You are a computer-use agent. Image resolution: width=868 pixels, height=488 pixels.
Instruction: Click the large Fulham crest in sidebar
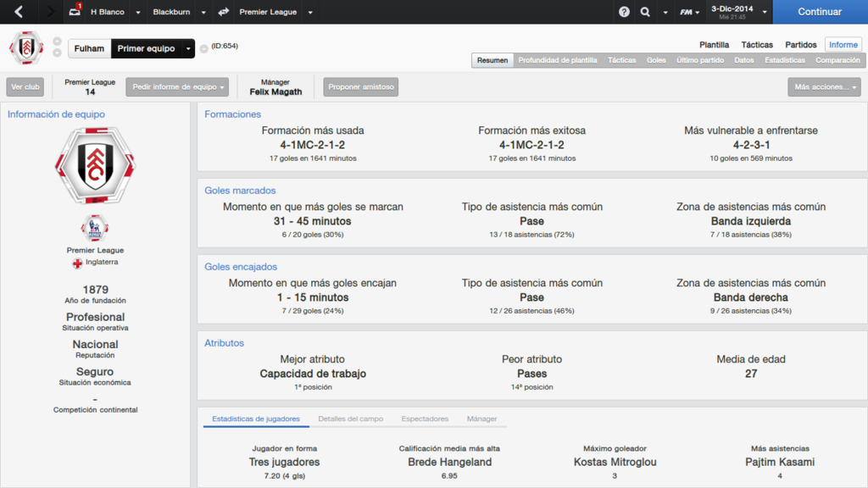pos(95,165)
